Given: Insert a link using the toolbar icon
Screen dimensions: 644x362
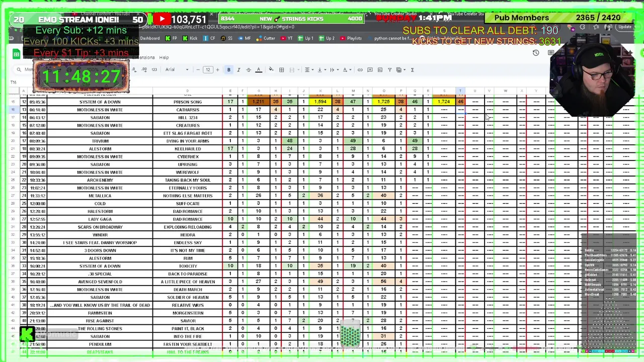Looking at the screenshot, I should click(360, 70).
